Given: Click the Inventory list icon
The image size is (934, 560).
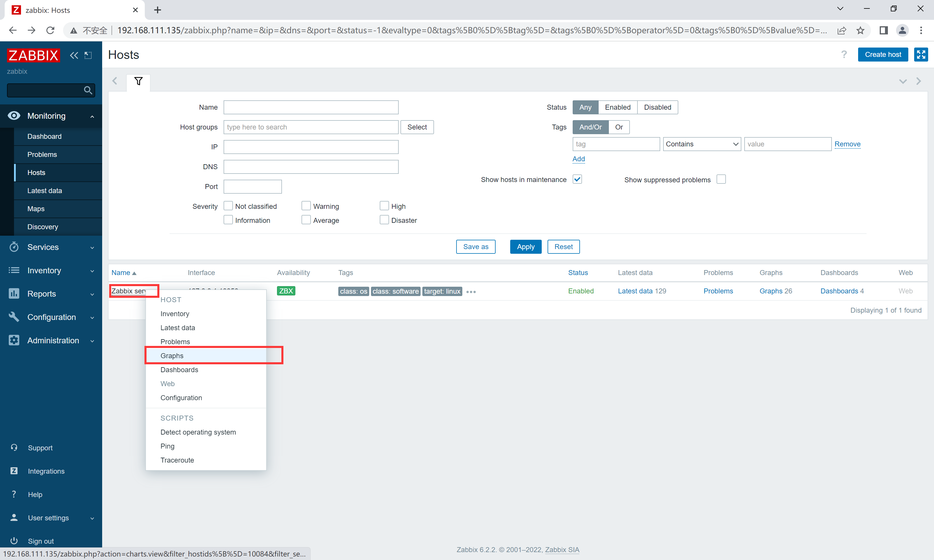Looking at the screenshot, I should click(14, 270).
